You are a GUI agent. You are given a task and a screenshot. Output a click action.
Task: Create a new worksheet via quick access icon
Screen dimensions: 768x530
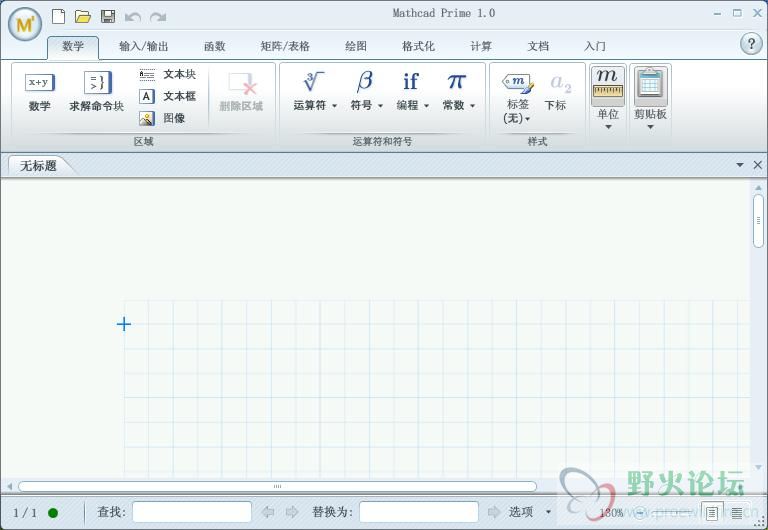[58, 17]
